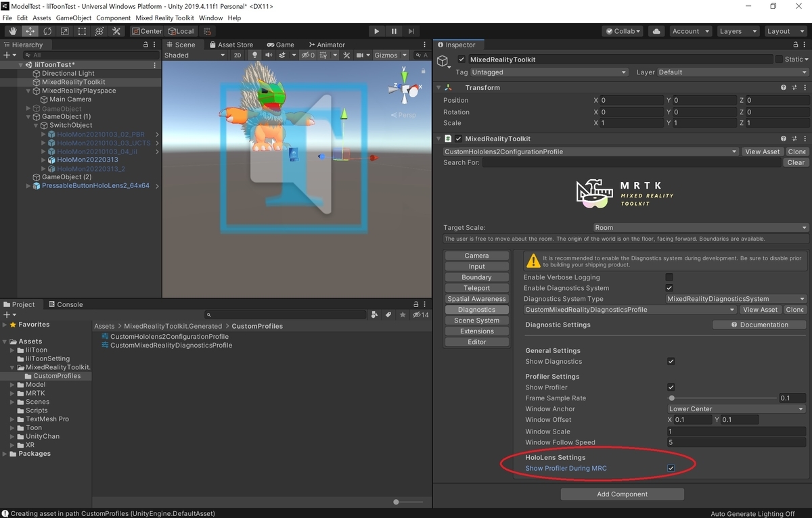Open component editor tools in Scene view
812x518 pixels.
[x=346, y=55]
